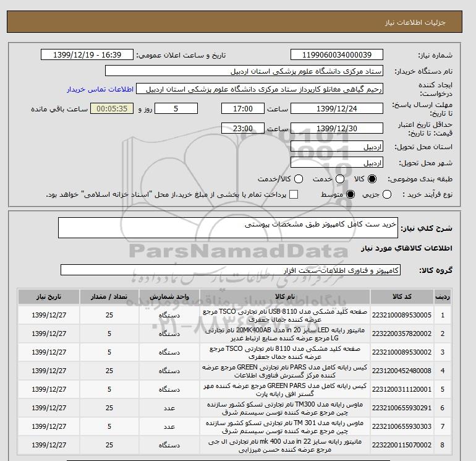
Task: Click the delivery province field اردبیل
Action: (x=337, y=147)
